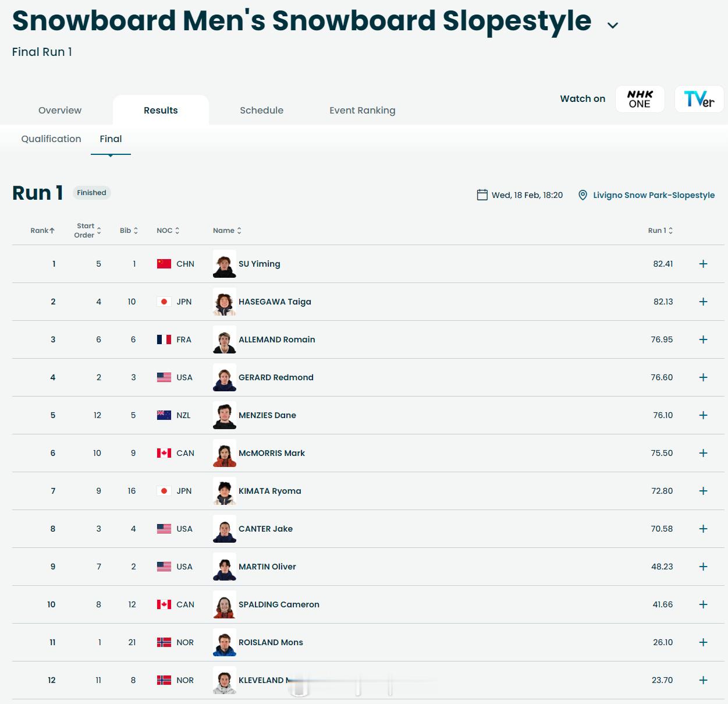Screen dimensions: 728x704
Task: Click SU Yiming's athlete photo
Action: pos(224,264)
